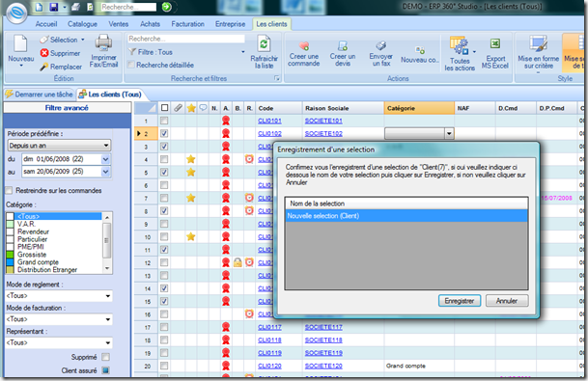Check the row 1 CLI0101 checkbox
The image size is (588, 381).
coord(164,121)
